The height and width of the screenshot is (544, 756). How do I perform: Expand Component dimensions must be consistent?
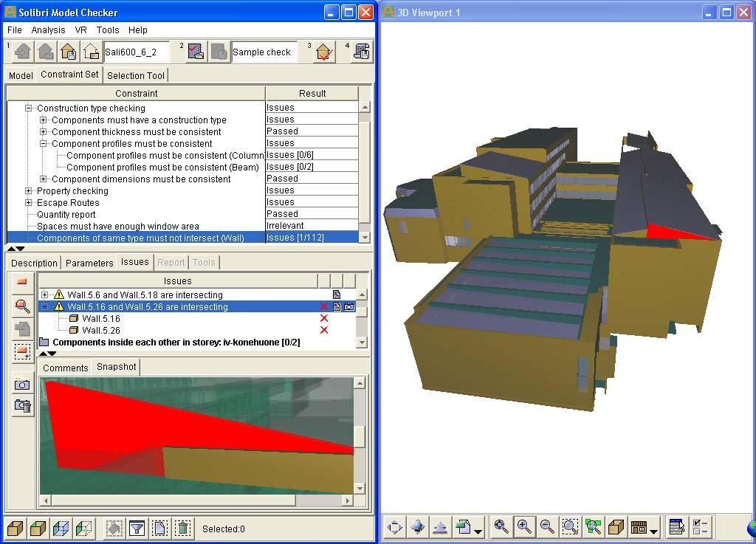pyautogui.click(x=44, y=179)
